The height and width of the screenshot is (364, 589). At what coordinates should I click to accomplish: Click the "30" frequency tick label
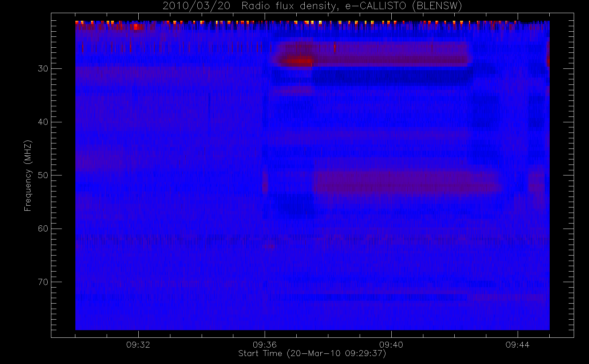[43, 68]
